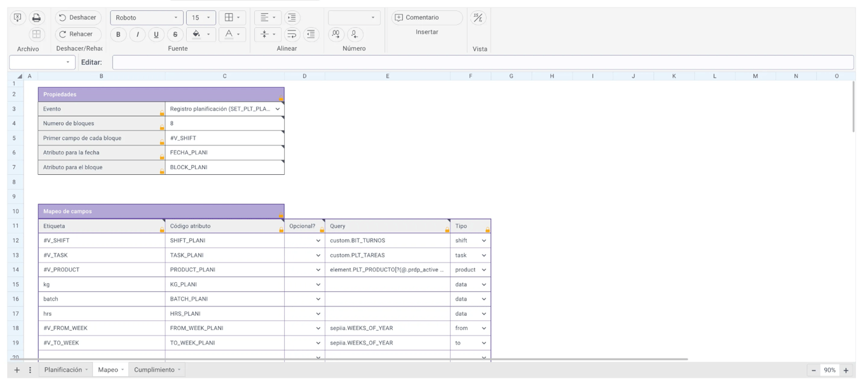Open the fill color picker
Screen dimensions: 868x389
[201, 34]
